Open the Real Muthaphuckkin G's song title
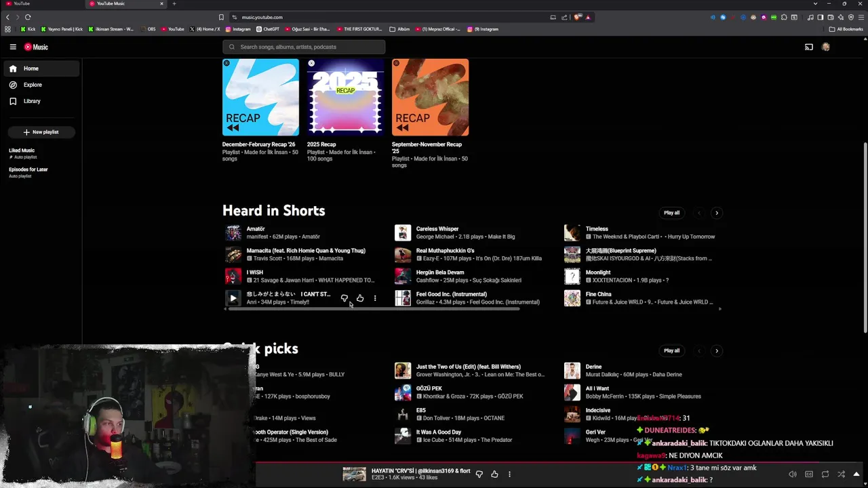Image resolution: width=868 pixels, height=488 pixels. 445,251
